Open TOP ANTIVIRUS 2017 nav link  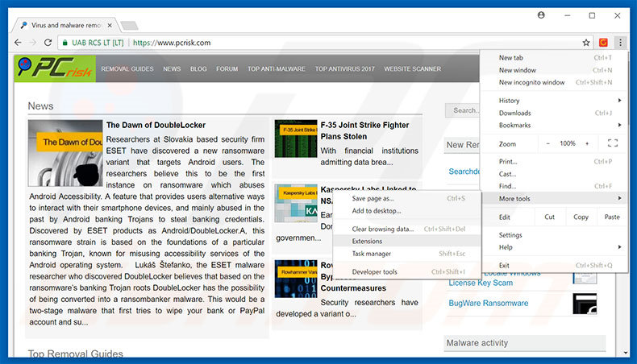click(344, 69)
